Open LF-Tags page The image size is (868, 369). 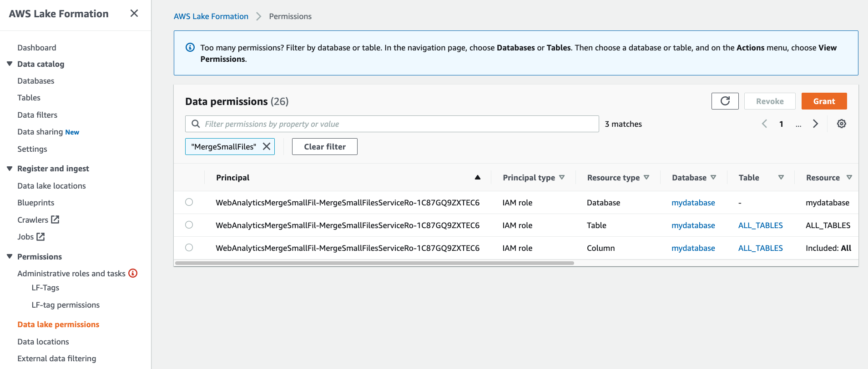[x=45, y=288]
